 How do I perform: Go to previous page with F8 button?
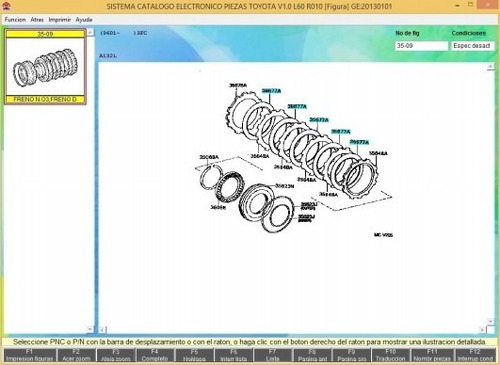point(312,355)
